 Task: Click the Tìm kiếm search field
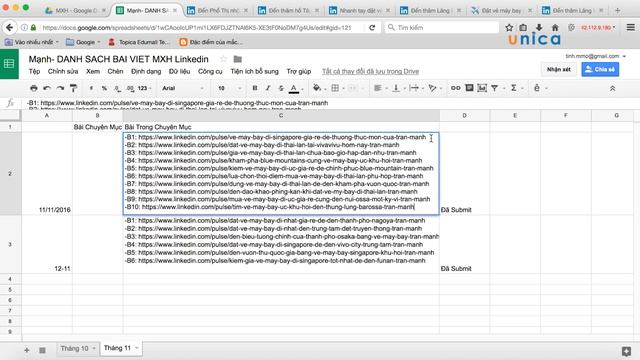click(442, 27)
